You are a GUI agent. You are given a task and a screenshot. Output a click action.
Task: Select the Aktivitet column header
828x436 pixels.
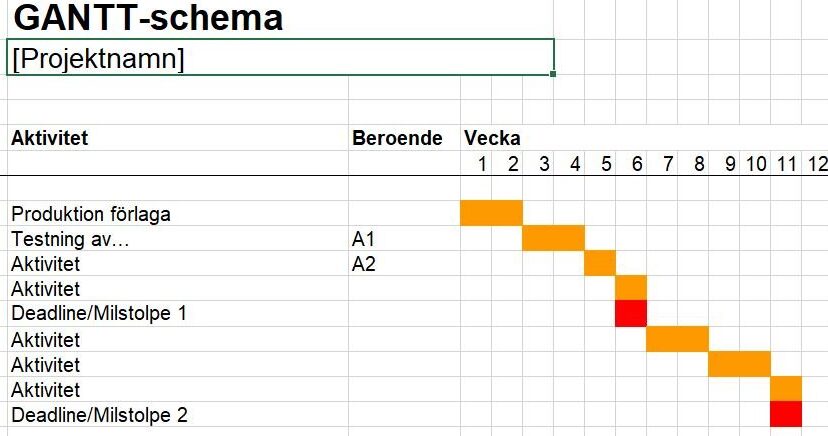(x=177, y=138)
